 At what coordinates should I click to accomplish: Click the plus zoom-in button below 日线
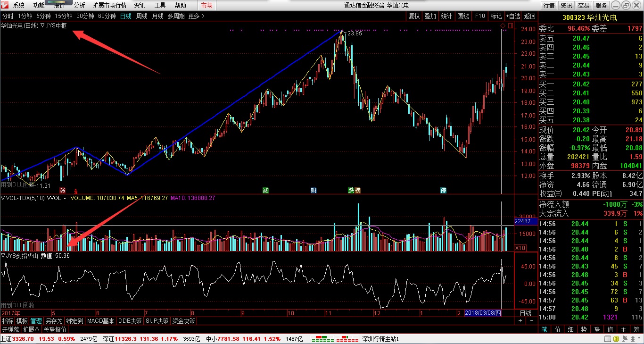(520, 321)
